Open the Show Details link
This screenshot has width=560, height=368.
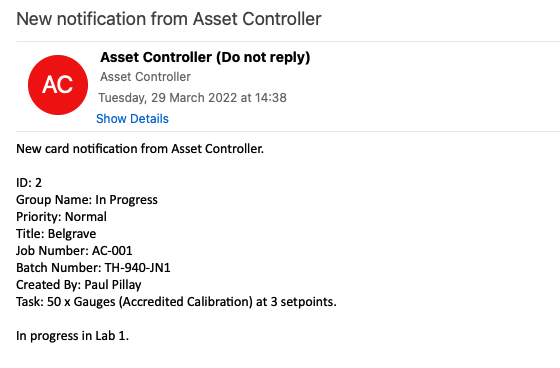(x=132, y=119)
